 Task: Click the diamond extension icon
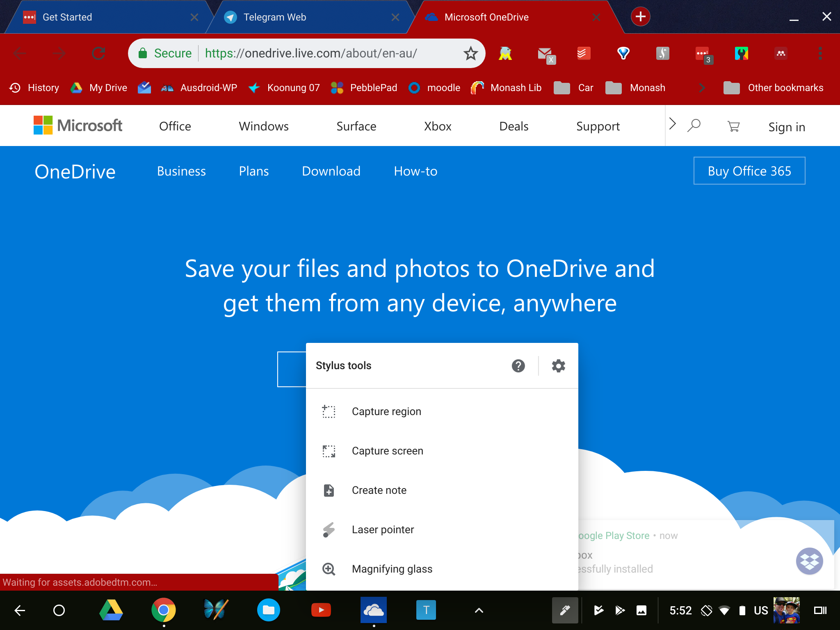pos(623,53)
